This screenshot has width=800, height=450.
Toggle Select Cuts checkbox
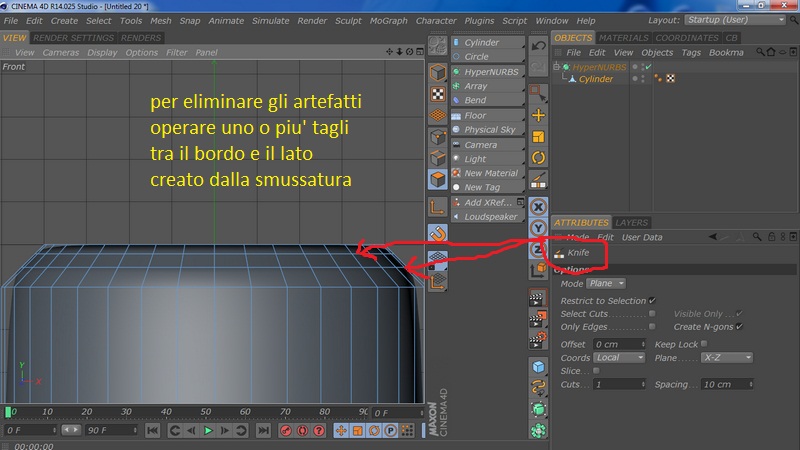tap(652, 313)
